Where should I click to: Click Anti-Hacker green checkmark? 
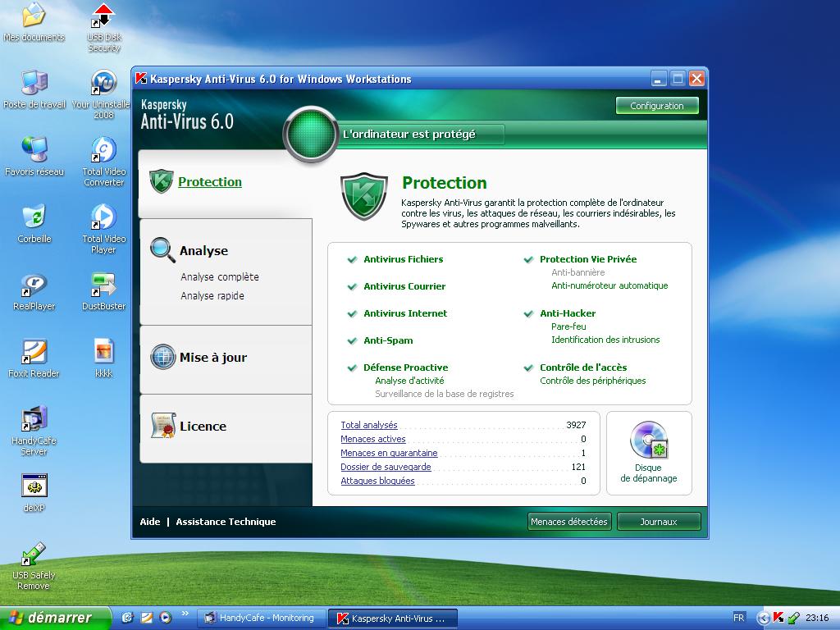click(x=528, y=313)
